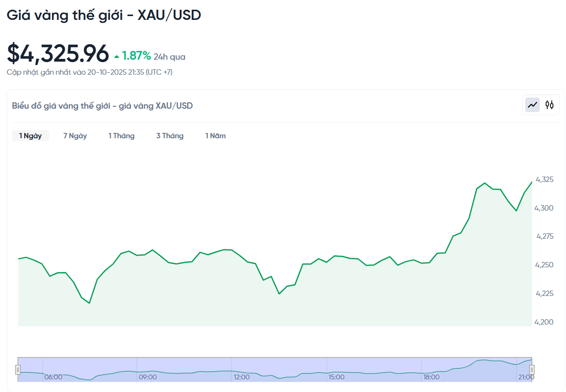Click the 15:00 mark in navigator

point(336,377)
